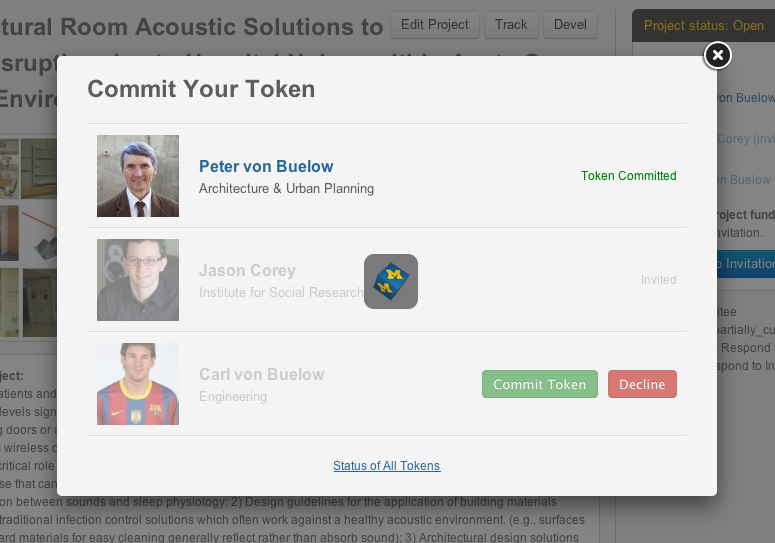Click Peter von Buelow's profile photo
The height and width of the screenshot is (543, 775).
click(x=138, y=176)
